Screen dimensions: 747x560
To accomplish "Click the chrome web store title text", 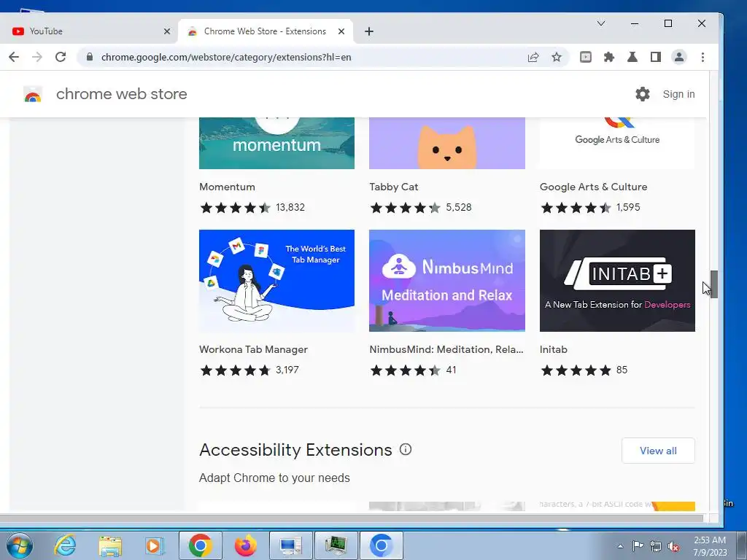I will click(122, 94).
